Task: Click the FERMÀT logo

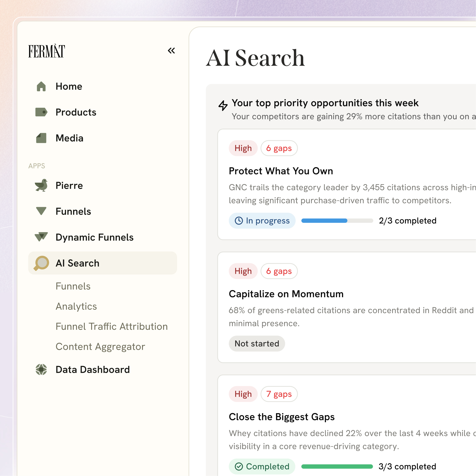Action: [x=47, y=51]
